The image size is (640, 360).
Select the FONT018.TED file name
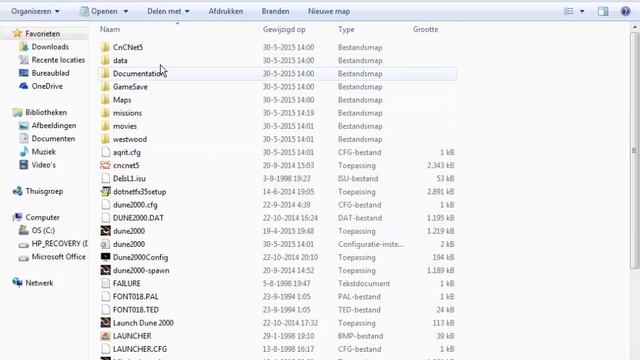136,309
